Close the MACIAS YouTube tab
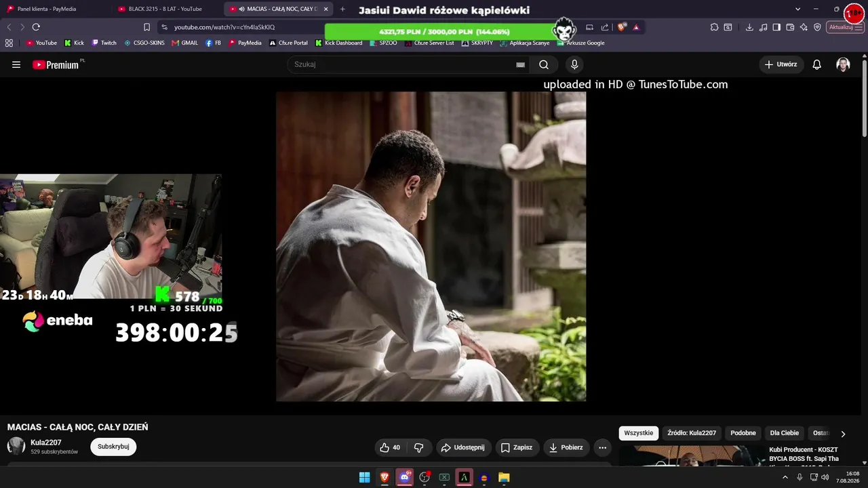868x488 pixels. (326, 9)
